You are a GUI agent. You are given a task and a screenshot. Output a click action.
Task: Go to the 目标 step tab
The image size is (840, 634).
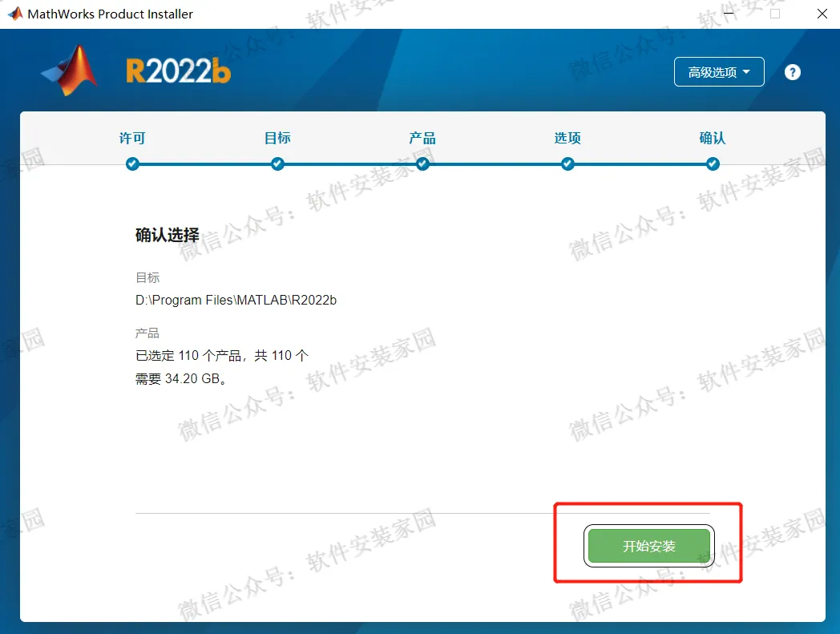[277, 139]
